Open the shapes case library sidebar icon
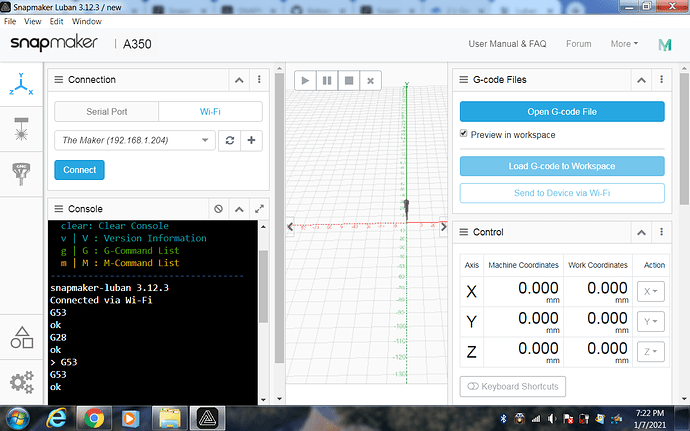 tap(22, 337)
